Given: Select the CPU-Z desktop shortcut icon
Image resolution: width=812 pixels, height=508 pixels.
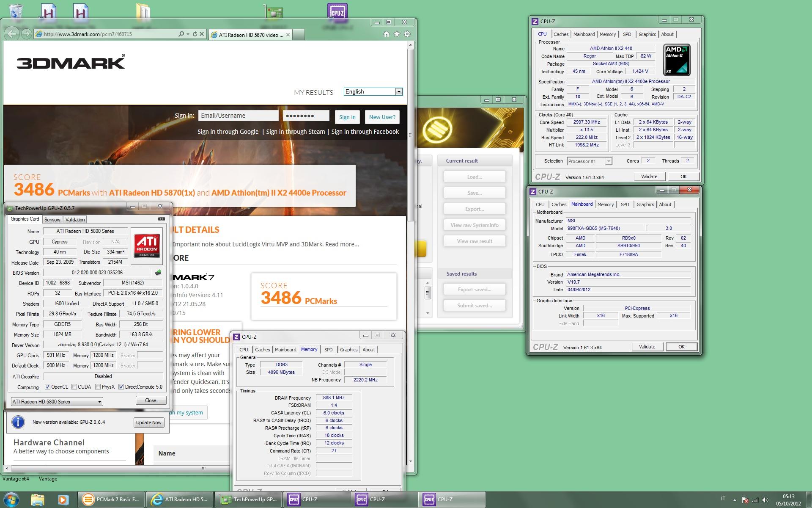Looking at the screenshot, I should tap(337, 13).
